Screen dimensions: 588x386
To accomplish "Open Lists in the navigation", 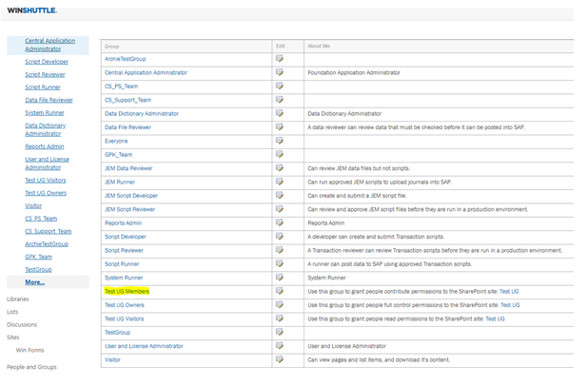I will [x=12, y=312].
